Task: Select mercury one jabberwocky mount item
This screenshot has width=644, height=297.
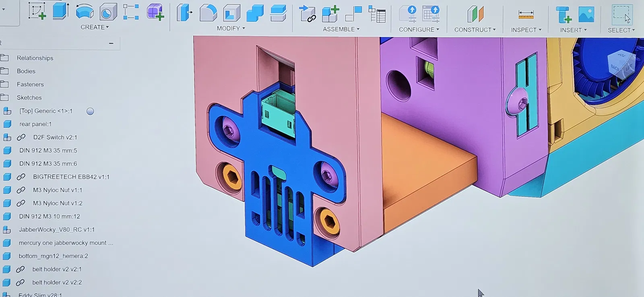Action: point(66,243)
